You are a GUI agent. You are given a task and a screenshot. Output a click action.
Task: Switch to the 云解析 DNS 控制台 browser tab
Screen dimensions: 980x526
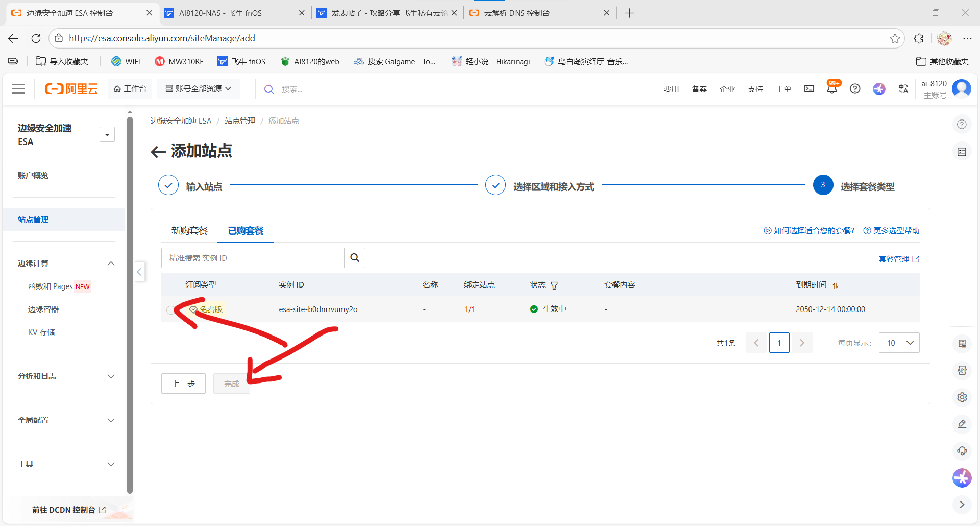coord(538,13)
